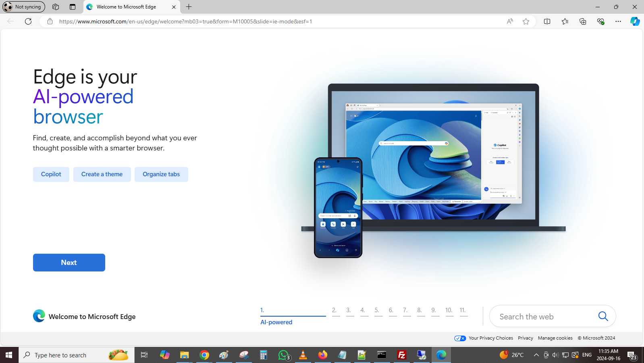Image resolution: width=644 pixels, height=363 pixels.
Task: Open the Collections icon in toolbar
Action: click(x=583, y=21)
